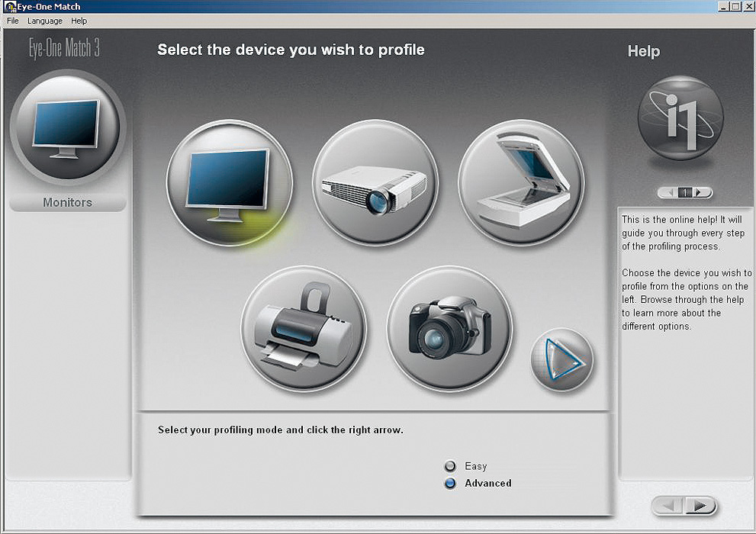Image resolution: width=756 pixels, height=534 pixels.
Task: Select the Advanced profiling mode
Action: point(450,483)
